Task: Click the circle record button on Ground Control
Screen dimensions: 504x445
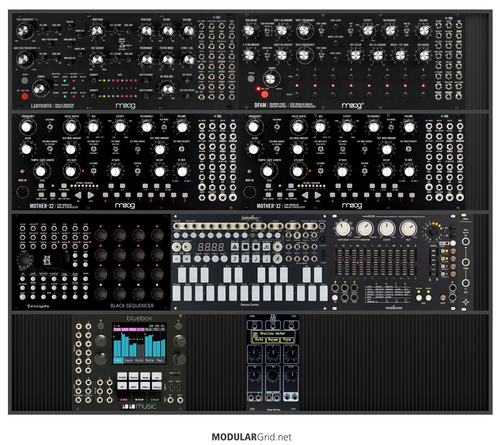Action: tap(256, 247)
